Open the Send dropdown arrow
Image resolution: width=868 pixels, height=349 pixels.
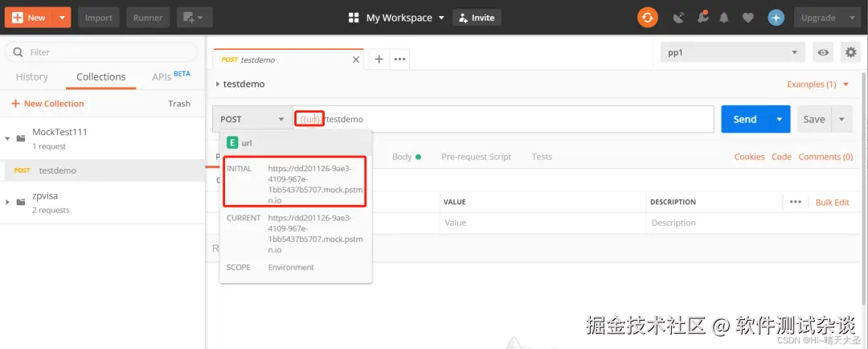coord(780,119)
